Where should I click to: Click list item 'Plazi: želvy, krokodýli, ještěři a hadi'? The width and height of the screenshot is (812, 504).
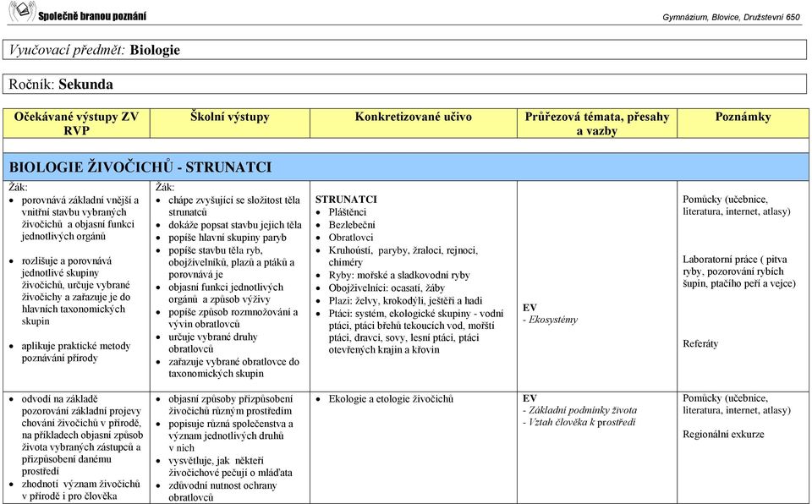pos(405,300)
